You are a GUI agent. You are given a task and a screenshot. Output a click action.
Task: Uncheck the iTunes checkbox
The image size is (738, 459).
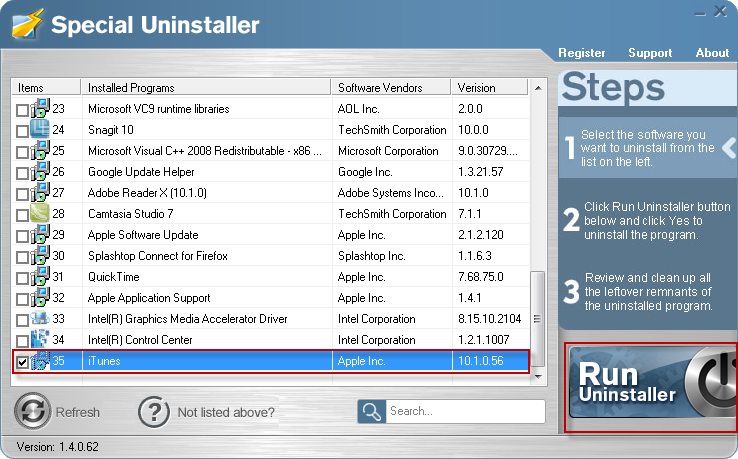[x=22, y=362]
